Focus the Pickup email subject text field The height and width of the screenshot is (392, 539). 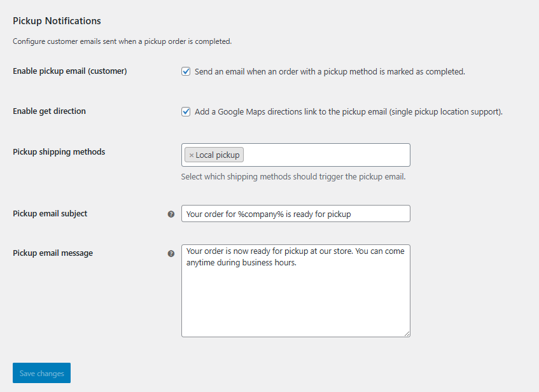point(295,214)
